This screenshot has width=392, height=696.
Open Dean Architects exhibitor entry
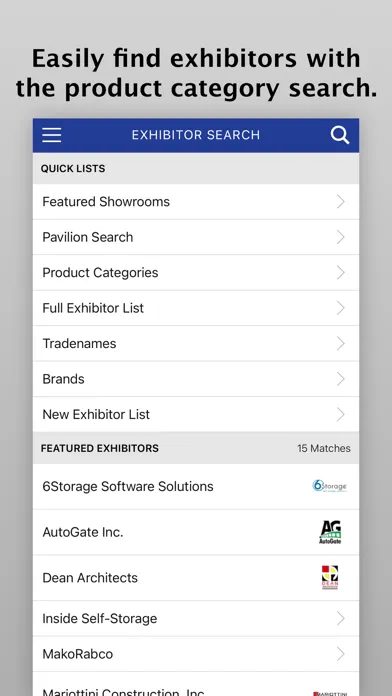click(196, 578)
